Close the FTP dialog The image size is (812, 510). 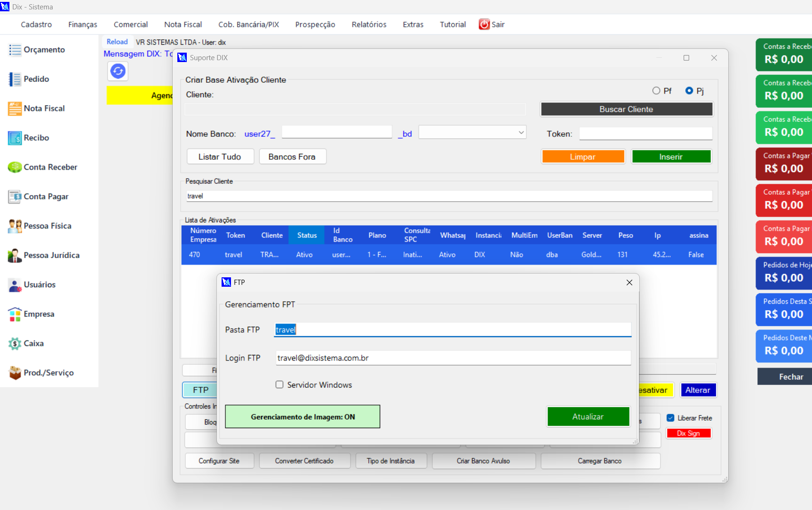pyautogui.click(x=629, y=282)
